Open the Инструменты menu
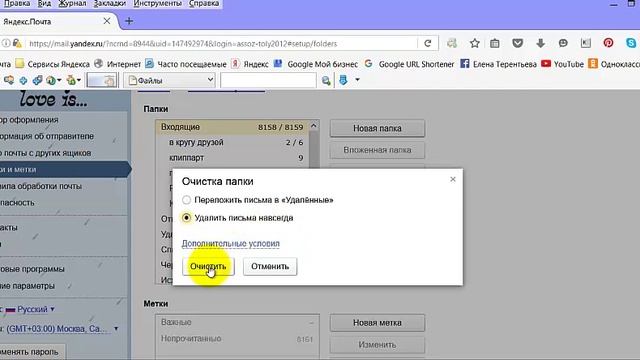 158,4
